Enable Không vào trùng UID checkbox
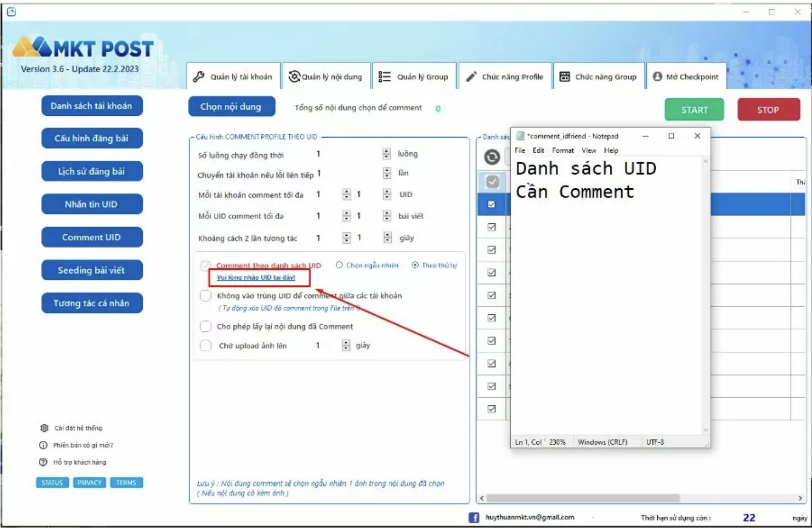This screenshot has width=812, height=528. 205,296
